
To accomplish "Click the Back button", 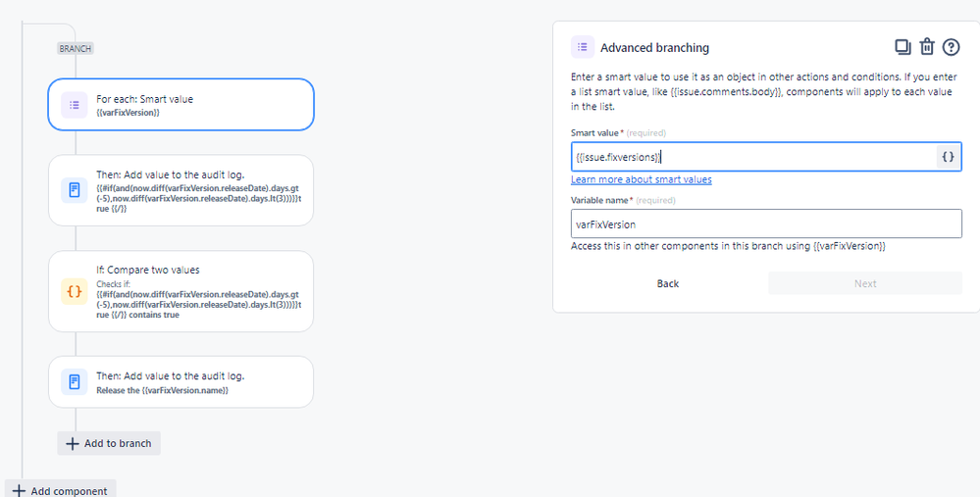I will 667,283.
